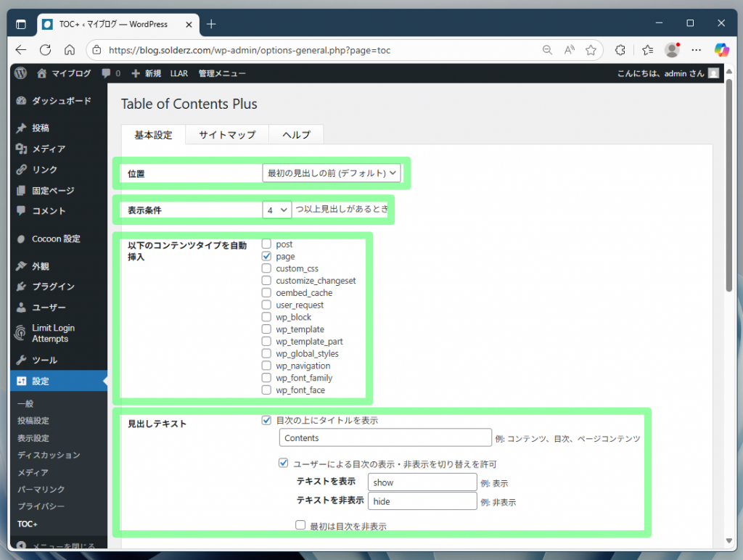The width and height of the screenshot is (743, 560).
Task: Open the メディア library icon
Action: point(22,149)
